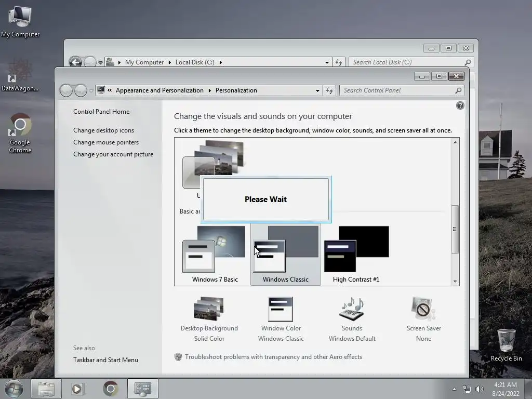The width and height of the screenshot is (532, 399).
Task: Minimize the Local Disk window
Action: pyautogui.click(x=432, y=48)
